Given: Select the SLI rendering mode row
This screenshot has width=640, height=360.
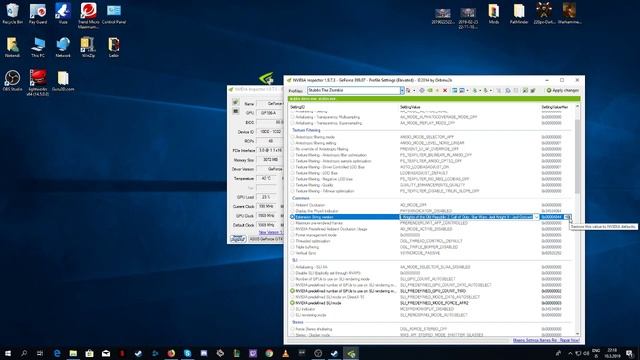Looking at the screenshot, I should point(431,315).
